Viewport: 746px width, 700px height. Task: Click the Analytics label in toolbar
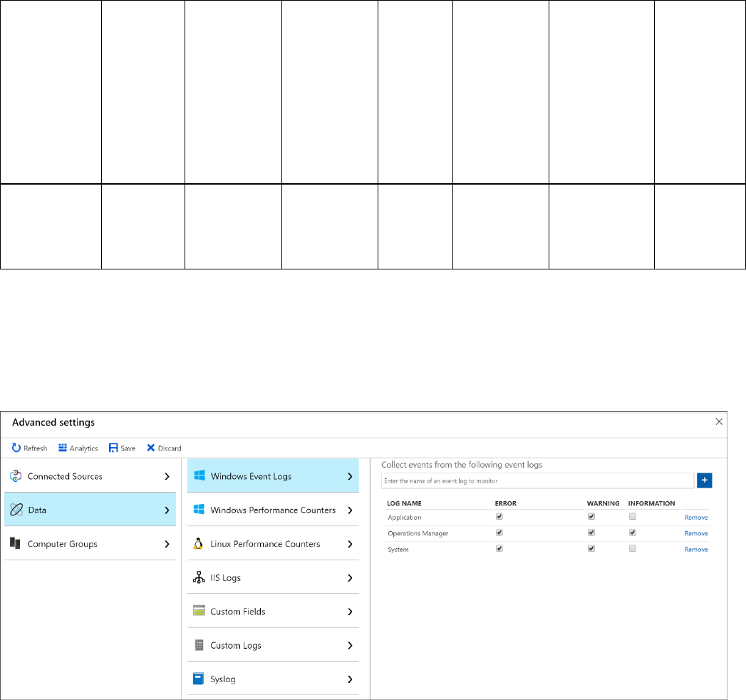pos(84,448)
